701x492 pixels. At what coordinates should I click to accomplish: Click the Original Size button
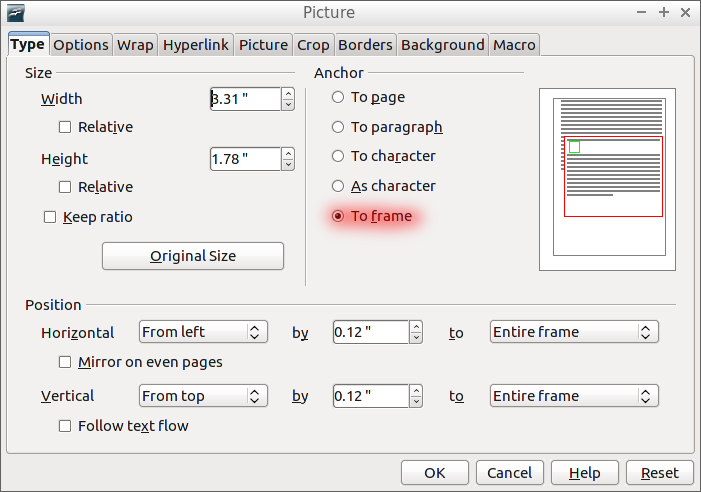pyautogui.click(x=193, y=256)
